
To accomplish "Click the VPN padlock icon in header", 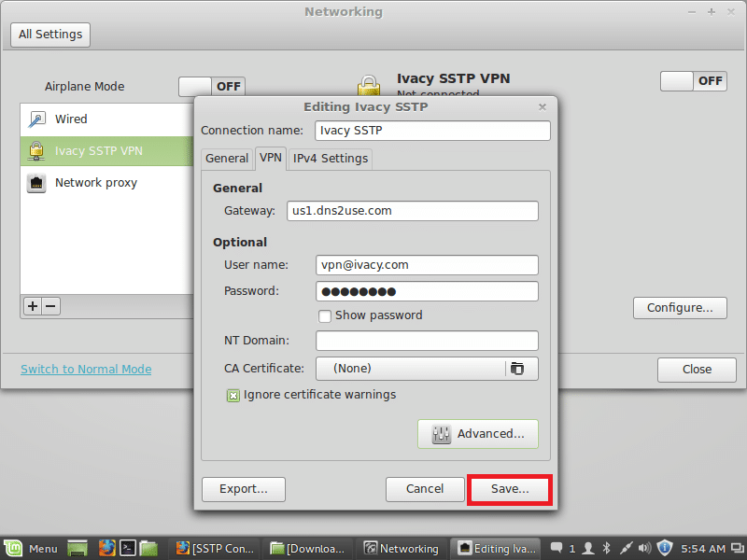I will point(369,86).
